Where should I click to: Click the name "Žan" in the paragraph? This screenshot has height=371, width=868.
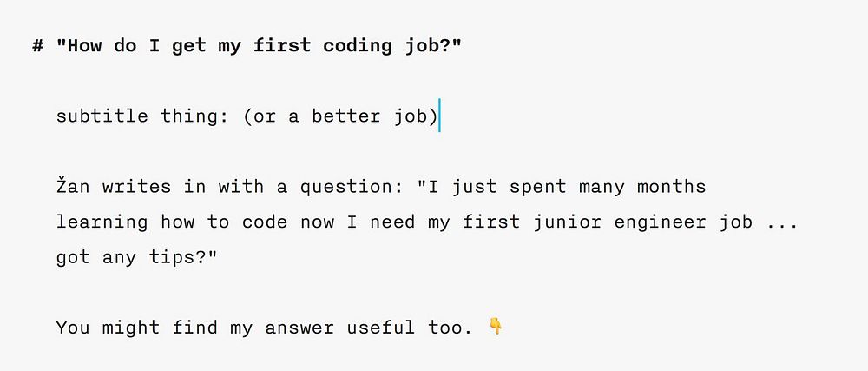(73, 186)
